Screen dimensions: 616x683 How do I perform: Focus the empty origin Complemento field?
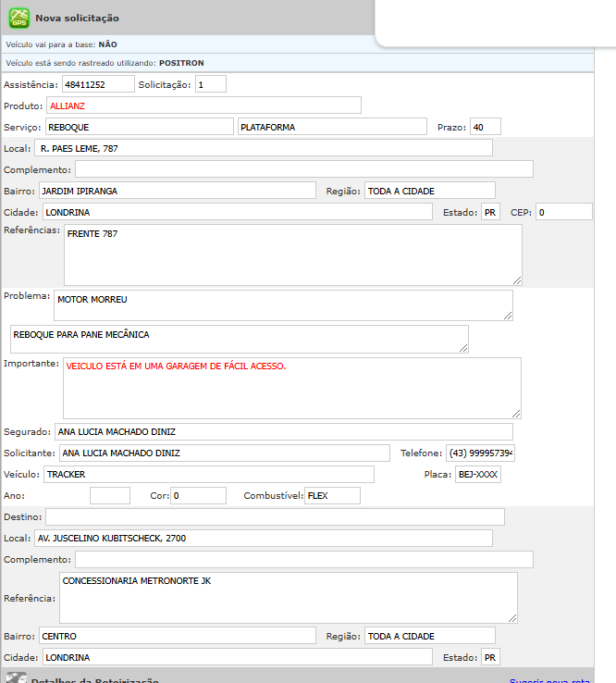pos(303,169)
